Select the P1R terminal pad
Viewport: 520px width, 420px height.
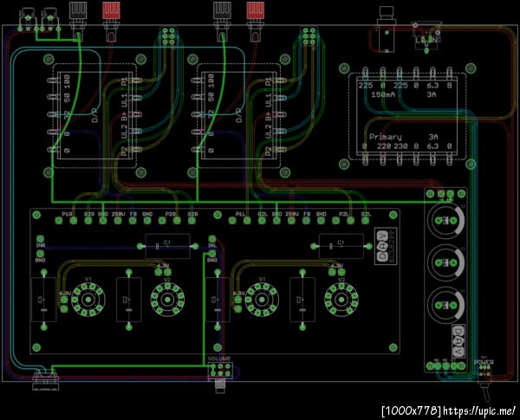[x=74, y=221]
